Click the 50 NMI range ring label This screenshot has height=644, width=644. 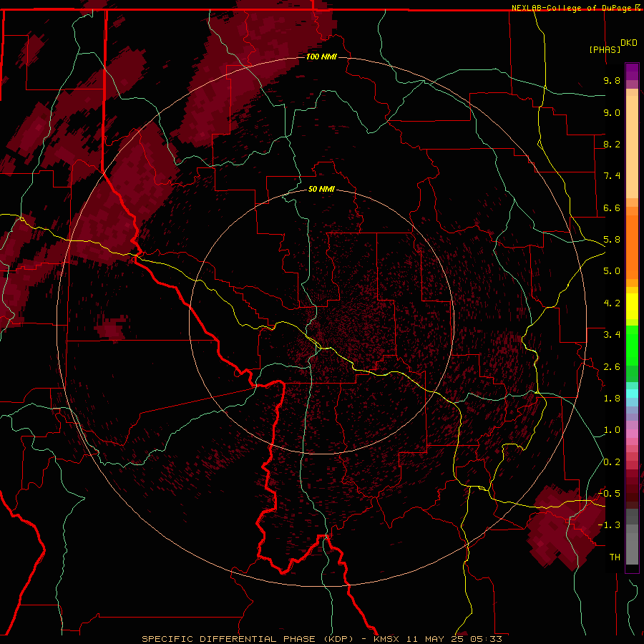point(321,189)
